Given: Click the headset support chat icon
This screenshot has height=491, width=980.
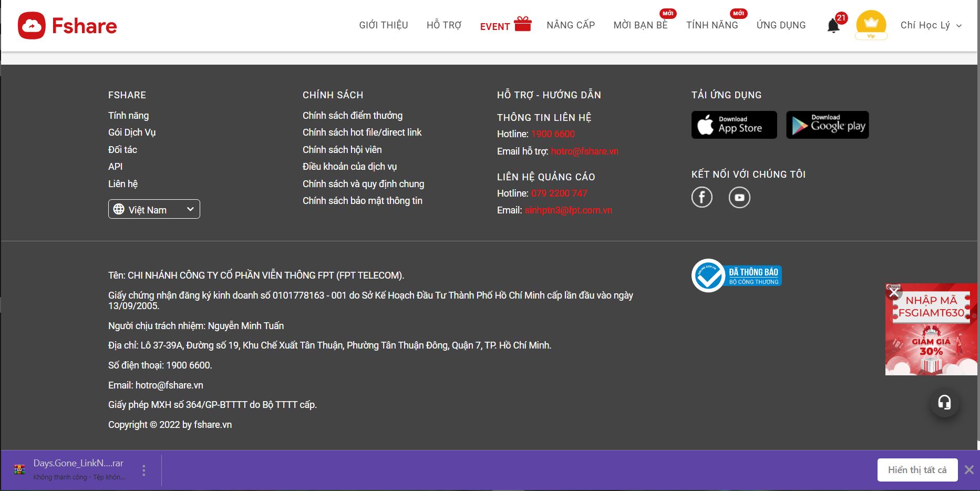Looking at the screenshot, I should pos(944,403).
